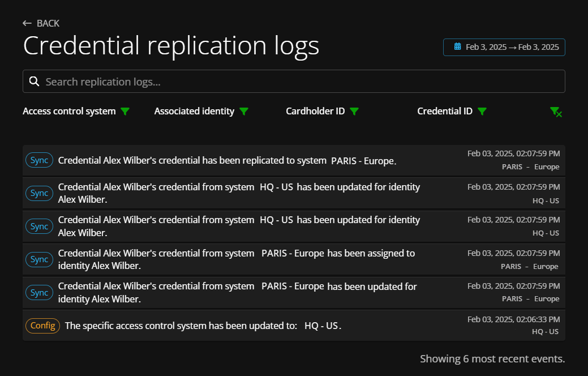Click the 02:06:33 PM timestamp
Screen dimensions: 588x376
(513, 319)
